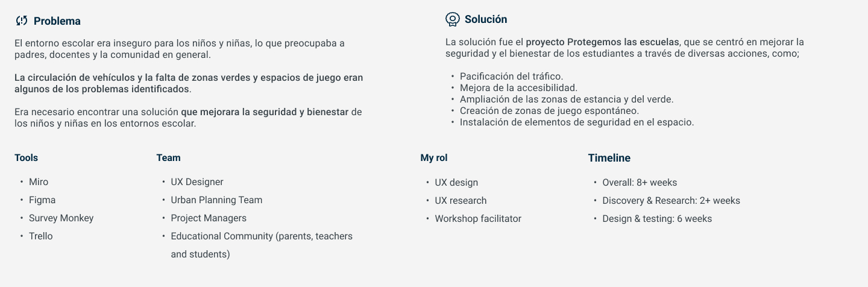
Task: Click the Tools column heading
Action: [x=26, y=158]
